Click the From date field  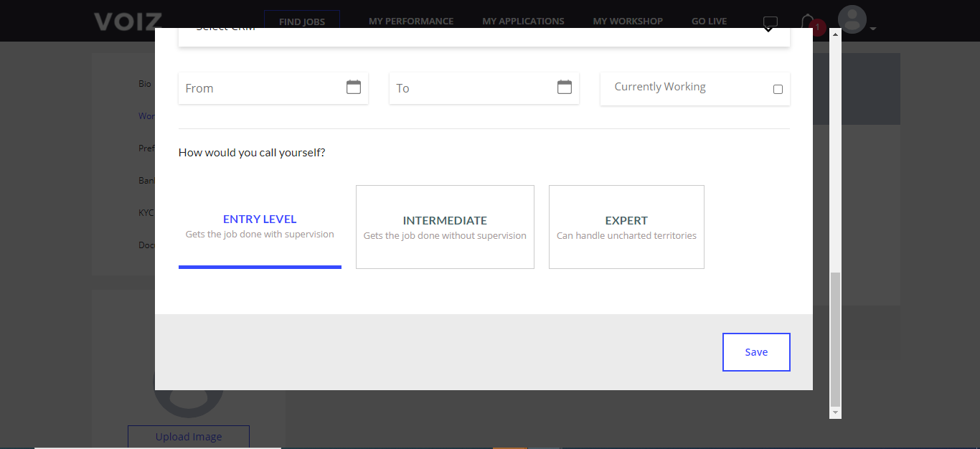point(273,88)
